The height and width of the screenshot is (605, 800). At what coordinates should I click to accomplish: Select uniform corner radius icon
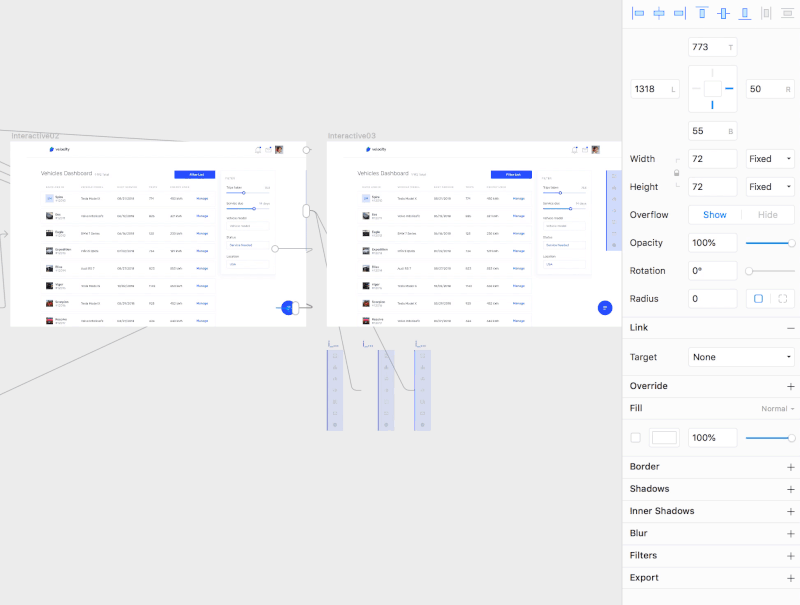[x=758, y=299]
